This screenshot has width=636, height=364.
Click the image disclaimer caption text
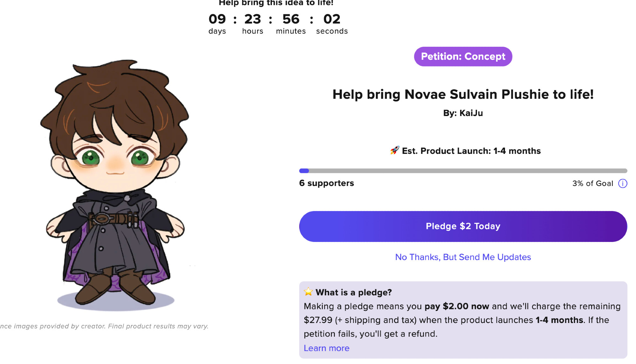[x=104, y=326]
